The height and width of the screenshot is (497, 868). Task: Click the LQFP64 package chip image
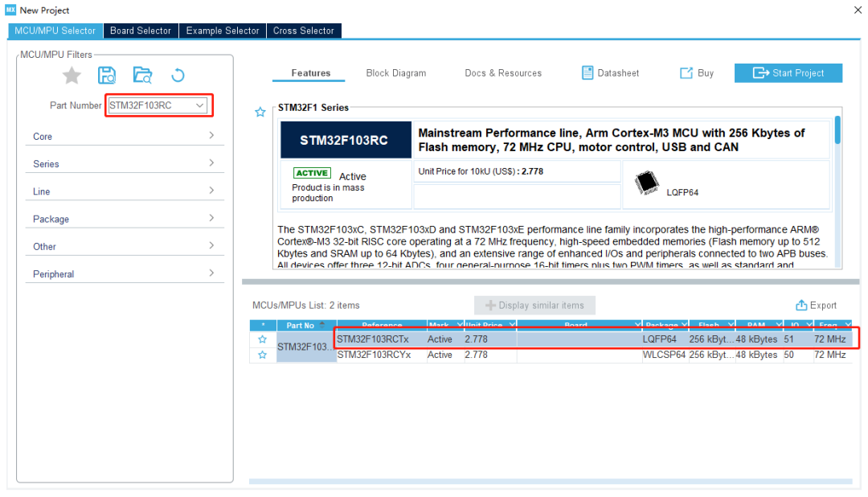pos(646,183)
